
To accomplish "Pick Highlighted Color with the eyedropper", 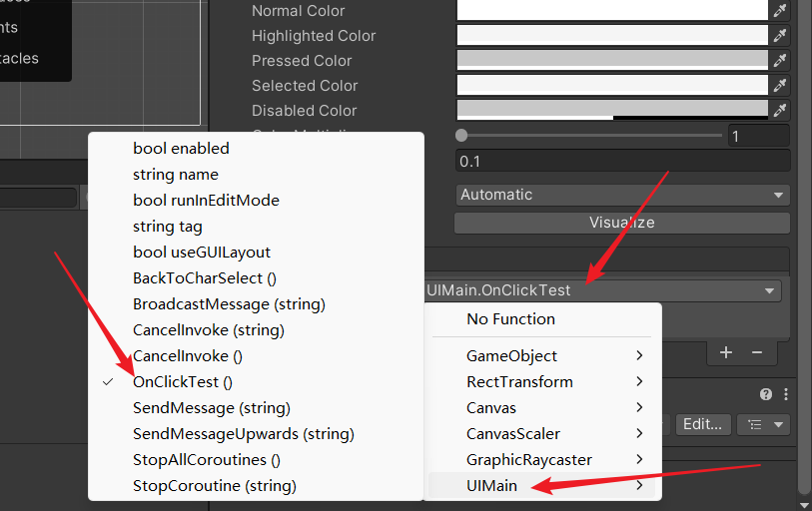I will (x=780, y=35).
